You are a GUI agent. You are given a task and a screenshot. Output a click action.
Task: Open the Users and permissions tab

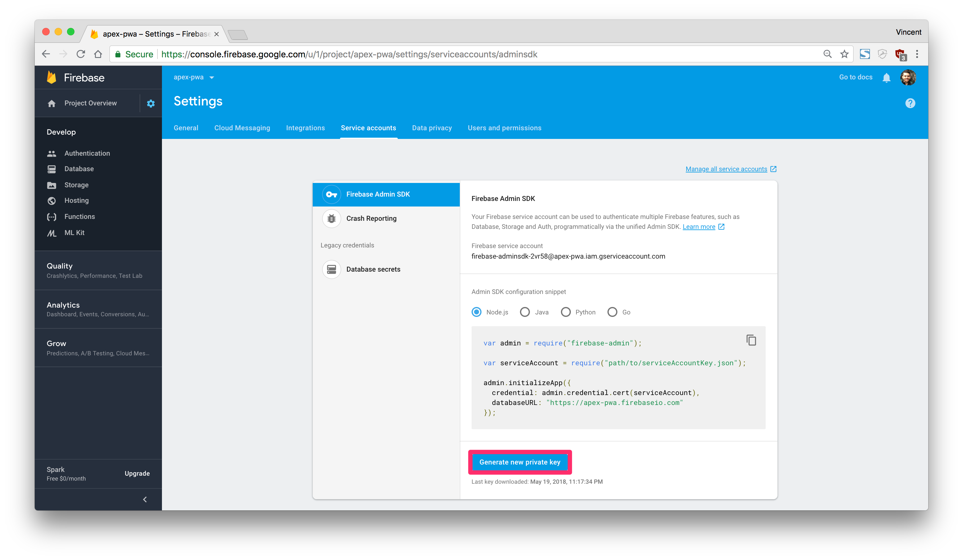coord(504,128)
